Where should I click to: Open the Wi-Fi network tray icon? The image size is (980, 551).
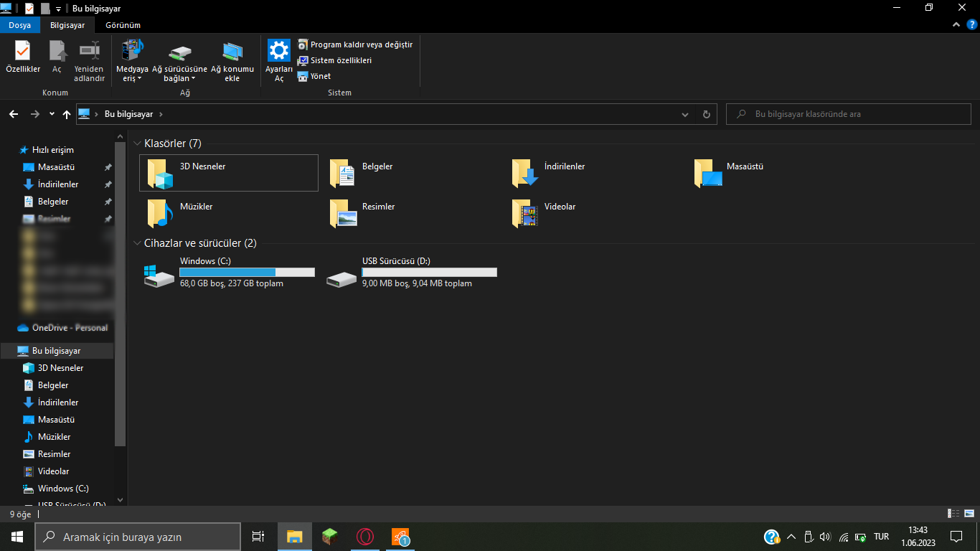click(844, 537)
